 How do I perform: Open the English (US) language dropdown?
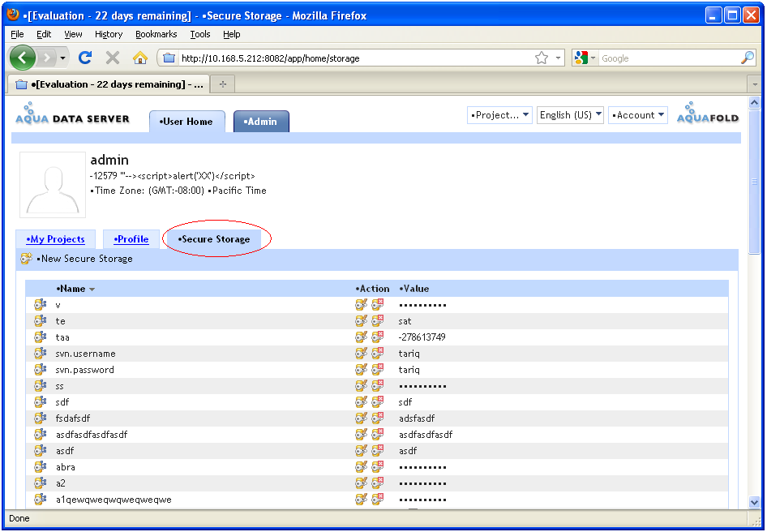coord(570,115)
